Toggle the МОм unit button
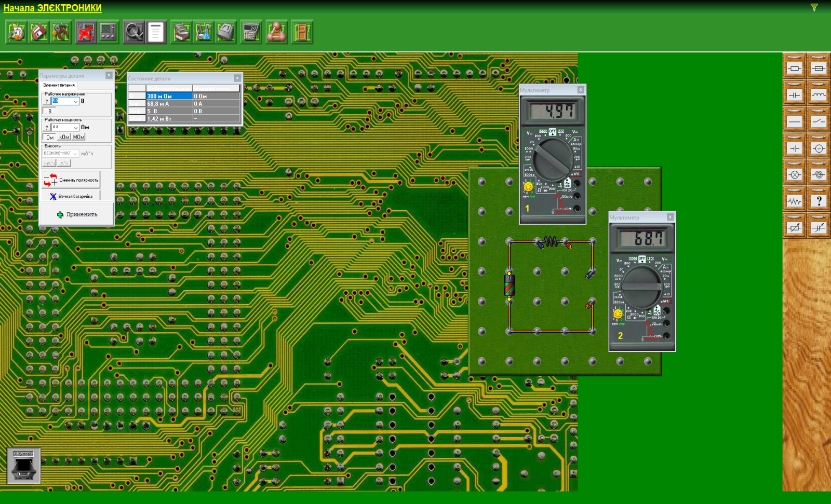This screenshot has width=831, height=504. click(x=78, y=137)
